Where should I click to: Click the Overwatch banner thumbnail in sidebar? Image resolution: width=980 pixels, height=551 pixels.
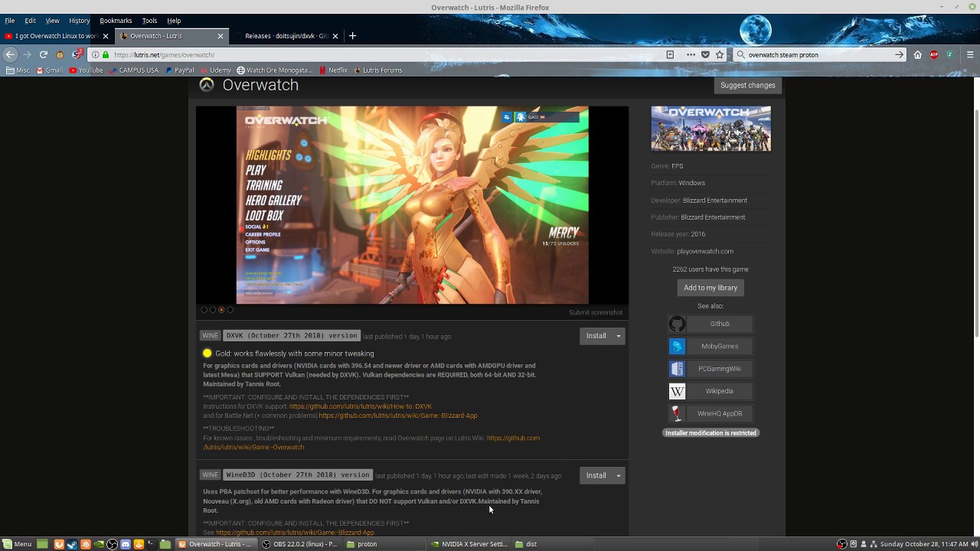coord(710,129)
